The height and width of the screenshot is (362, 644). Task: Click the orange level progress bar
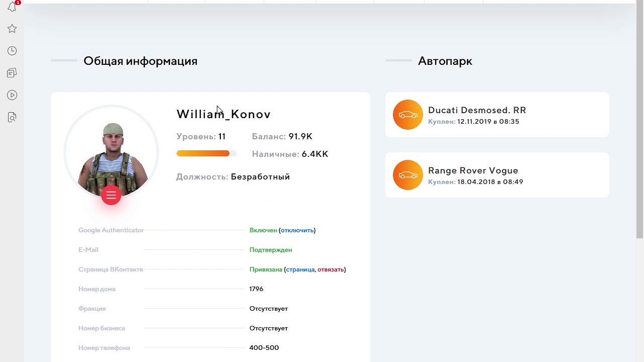coord(206,153)
